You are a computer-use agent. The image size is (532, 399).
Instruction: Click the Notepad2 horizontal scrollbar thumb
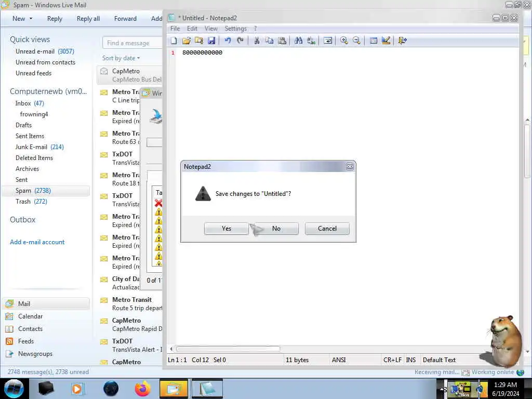[228, 349]
